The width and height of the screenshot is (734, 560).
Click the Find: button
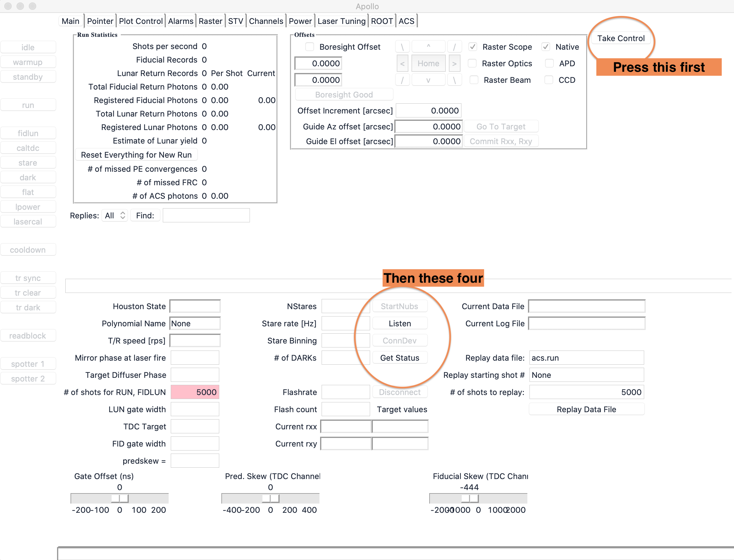point(145,215)
